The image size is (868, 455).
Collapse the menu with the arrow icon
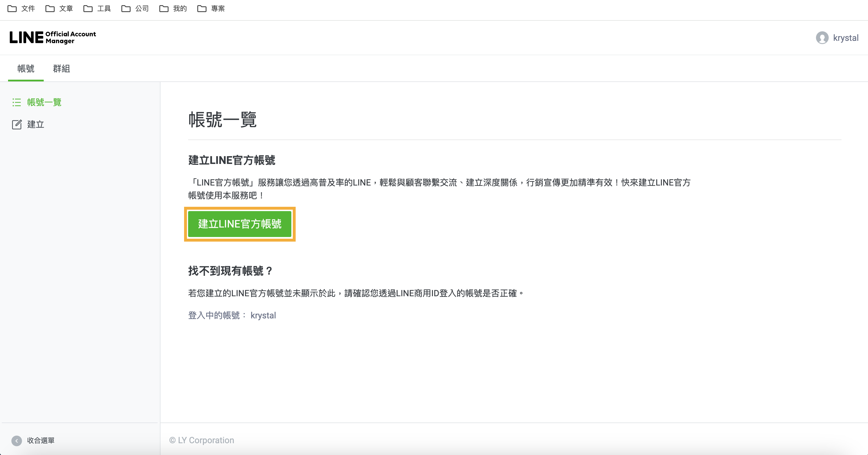[x=16, y=441]
